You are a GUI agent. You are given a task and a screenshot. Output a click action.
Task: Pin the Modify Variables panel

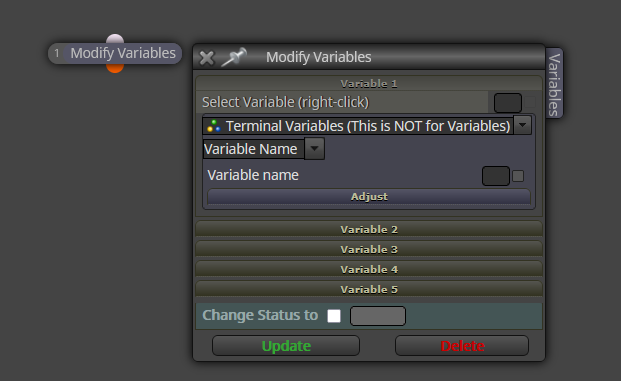(x=234, y=57)
